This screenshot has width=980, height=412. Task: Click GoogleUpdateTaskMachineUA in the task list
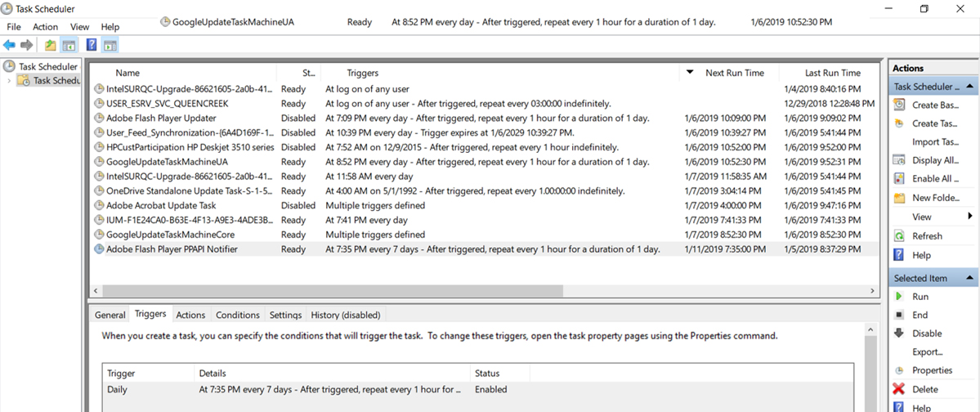(x=167, y=162)
